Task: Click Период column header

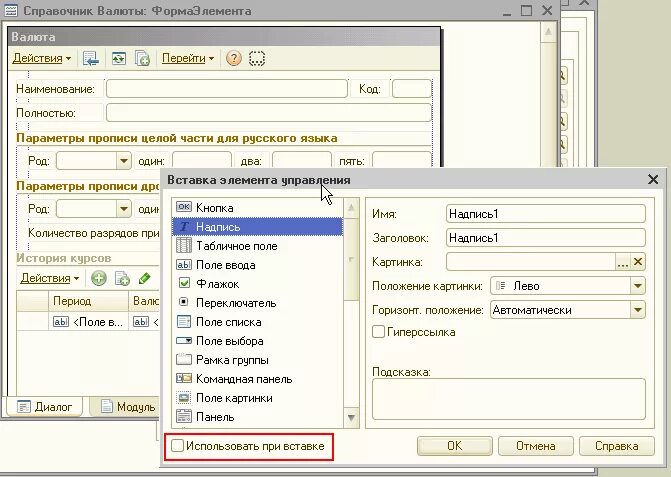Action: tap(88, 301)
